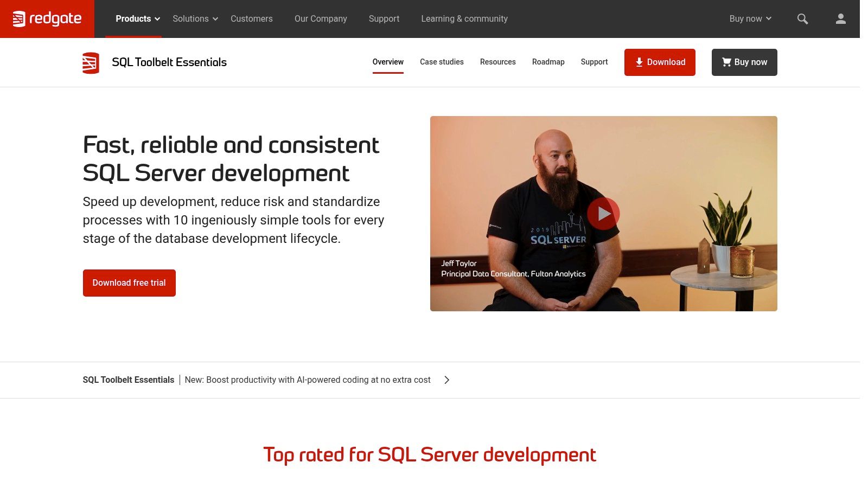
Task: Select the Overview tab
Action: point(387,62)
